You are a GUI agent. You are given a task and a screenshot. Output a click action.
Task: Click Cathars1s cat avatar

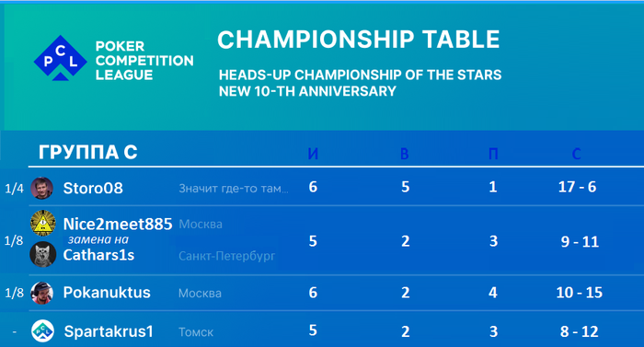click(x=43, y=254)
